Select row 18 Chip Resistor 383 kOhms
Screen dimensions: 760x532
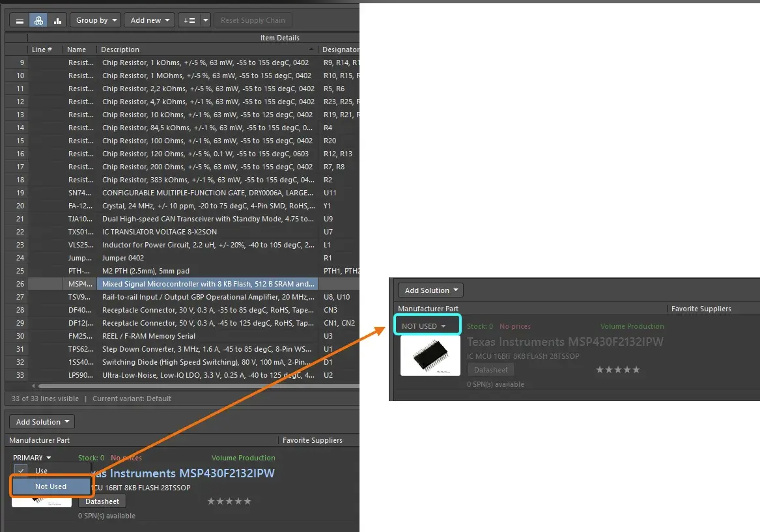(182, 180)
